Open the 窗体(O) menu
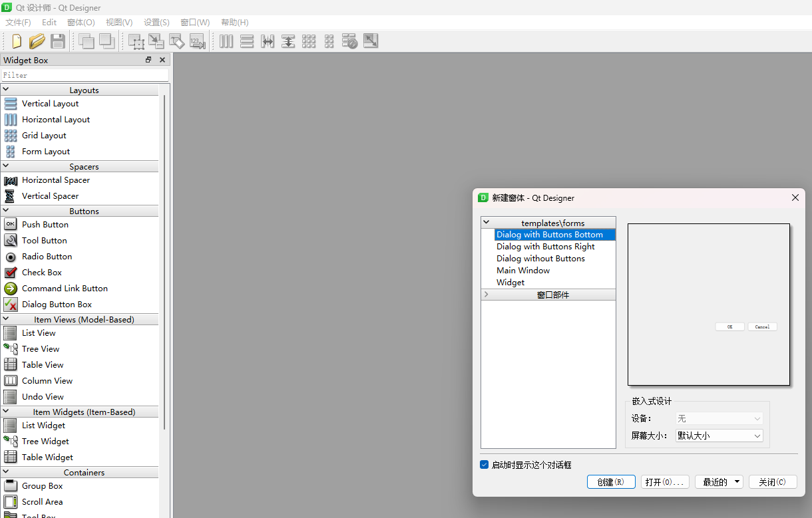The height and width of the screenshot is (518, 812). tap(81, 22)
